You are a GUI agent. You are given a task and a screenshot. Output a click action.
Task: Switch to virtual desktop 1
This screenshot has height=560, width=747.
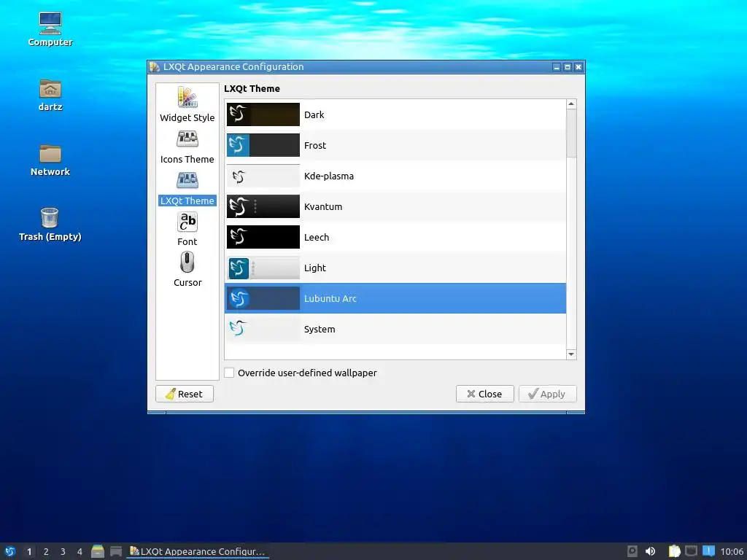pyautogui.click(x=29, y=551)
